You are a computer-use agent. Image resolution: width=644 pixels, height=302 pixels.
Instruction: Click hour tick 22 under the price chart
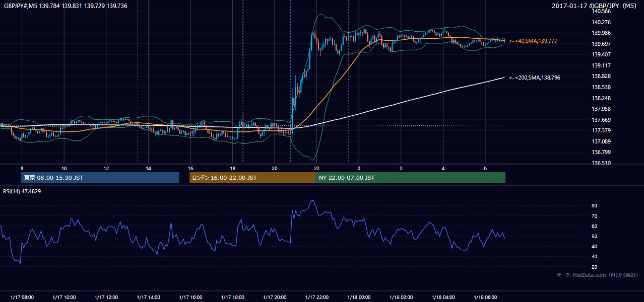316,168
